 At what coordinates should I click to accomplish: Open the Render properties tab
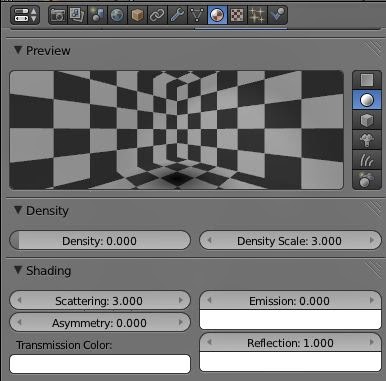[x=58, y=15]
